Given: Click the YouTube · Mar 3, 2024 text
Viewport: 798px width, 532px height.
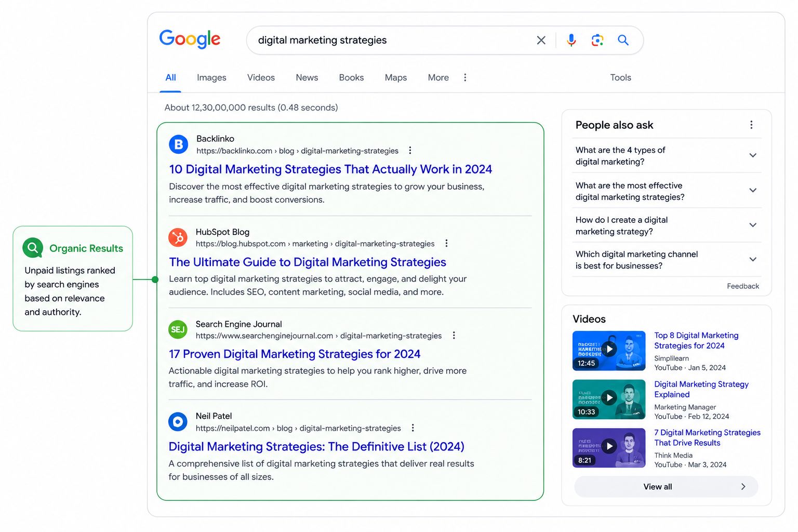Looking at the screenshot, I should click(690, 465).
